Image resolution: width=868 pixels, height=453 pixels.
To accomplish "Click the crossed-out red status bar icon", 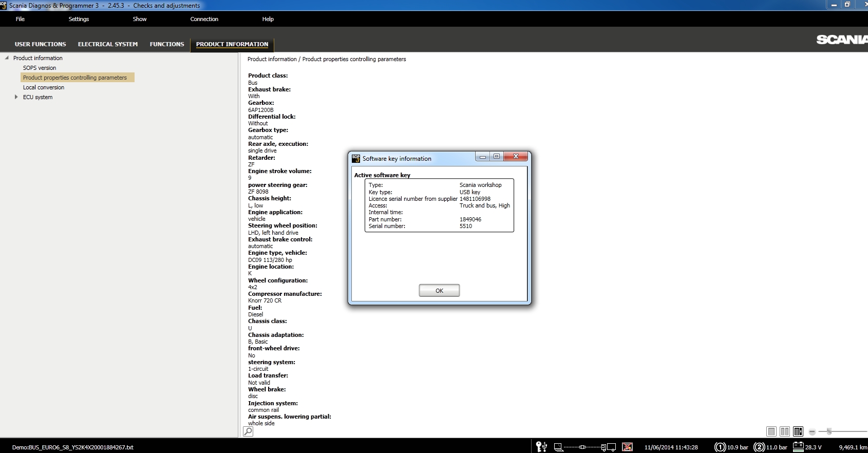I will point(627,447).
